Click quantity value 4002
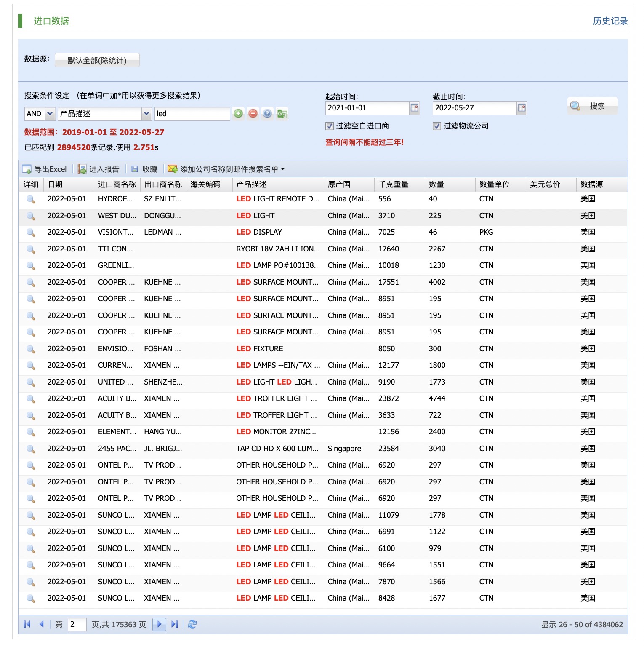This screenshot has width=644, height=647. (x=437, y=282)
